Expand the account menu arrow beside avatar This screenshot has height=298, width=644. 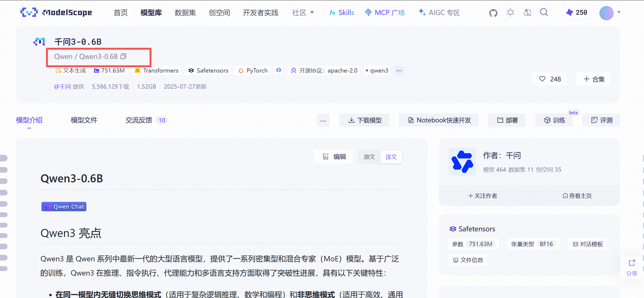[x=619, y=12]
